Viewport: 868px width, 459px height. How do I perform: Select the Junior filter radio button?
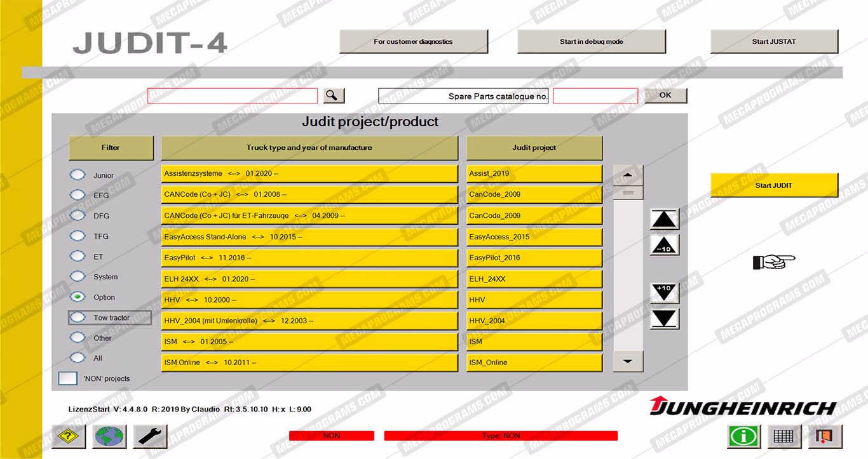click(x=78, y=175)
